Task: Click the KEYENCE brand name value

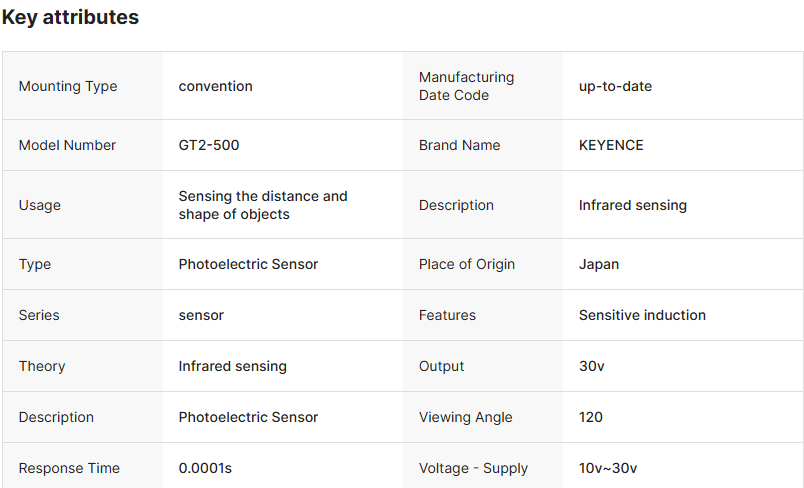Action: click(611, 145)
